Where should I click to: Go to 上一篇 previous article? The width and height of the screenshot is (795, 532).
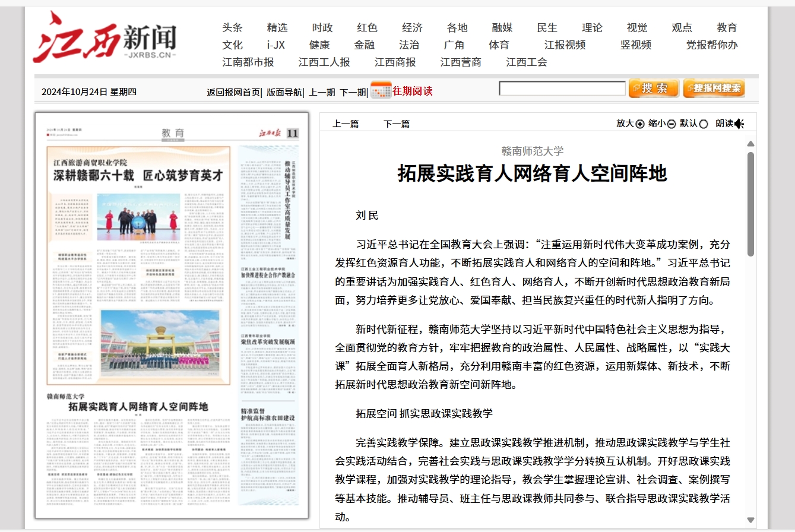click(x=346, y=123)
